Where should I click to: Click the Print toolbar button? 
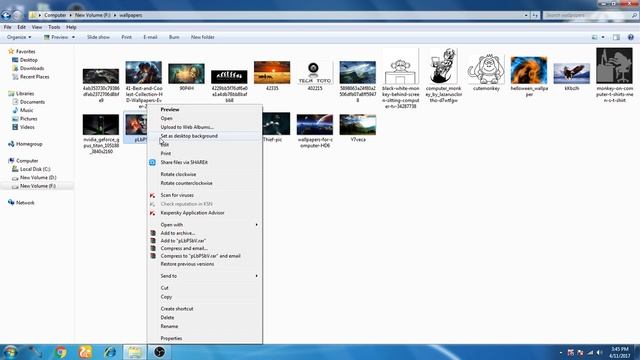pos(127,37)
